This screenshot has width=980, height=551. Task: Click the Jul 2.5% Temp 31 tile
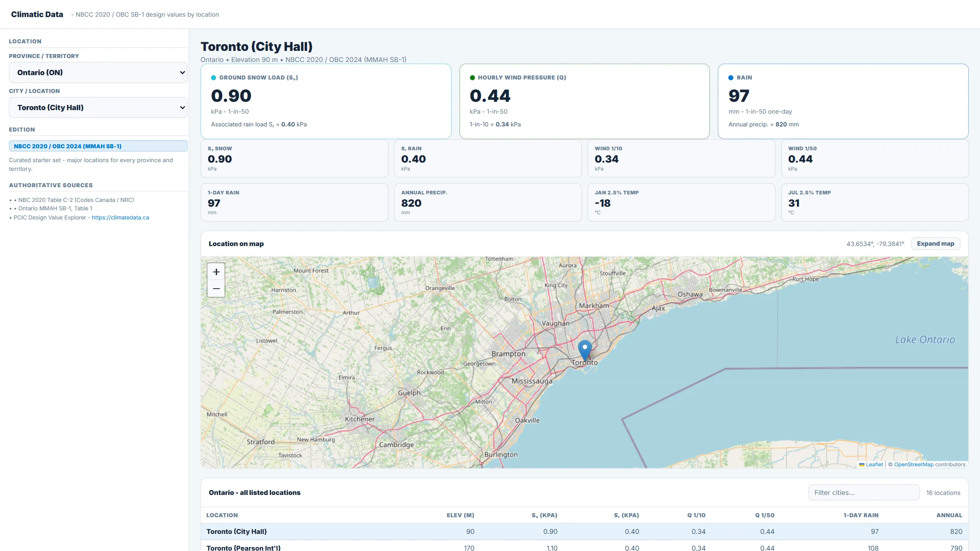[875, 202]
